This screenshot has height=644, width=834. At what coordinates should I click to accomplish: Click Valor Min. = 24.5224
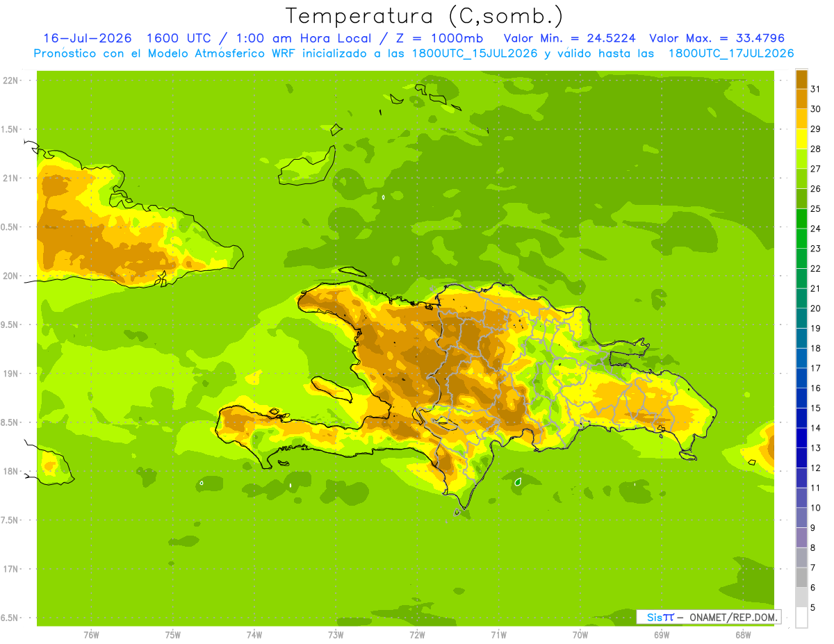coord(569,38)
